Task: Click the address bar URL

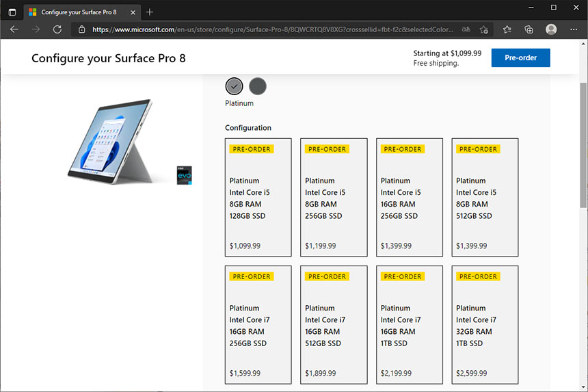Action: pyautogui.click(x=273, y=29)
